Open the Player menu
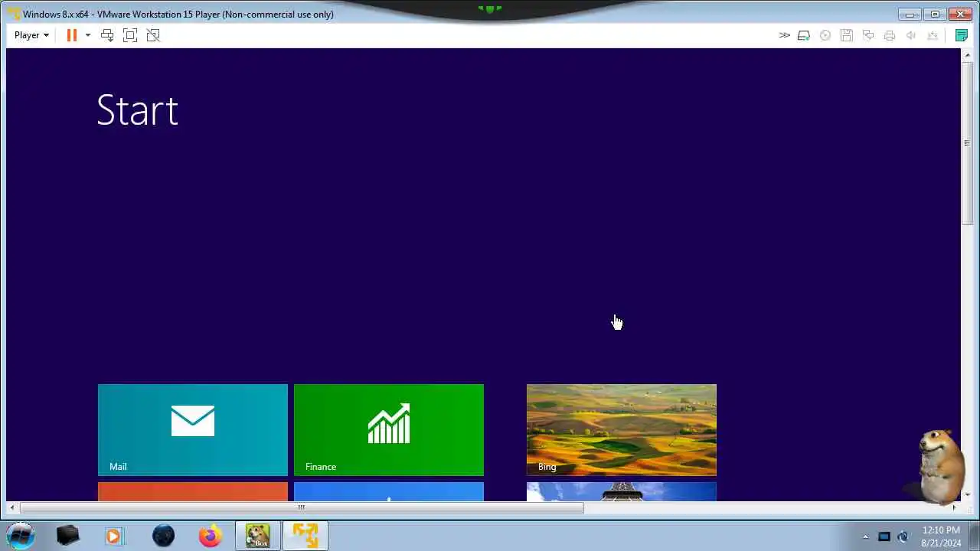This screenshot has width=980, height=551. pyautogui.click(x=31, y=35)
